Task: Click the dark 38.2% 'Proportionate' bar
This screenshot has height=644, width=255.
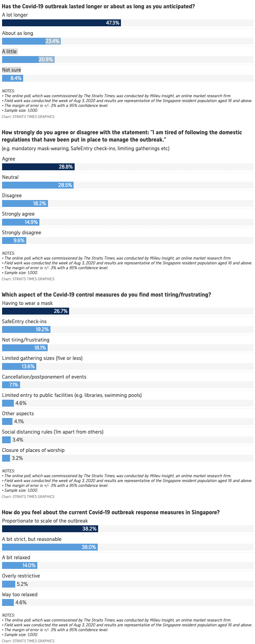Action: 50,529
